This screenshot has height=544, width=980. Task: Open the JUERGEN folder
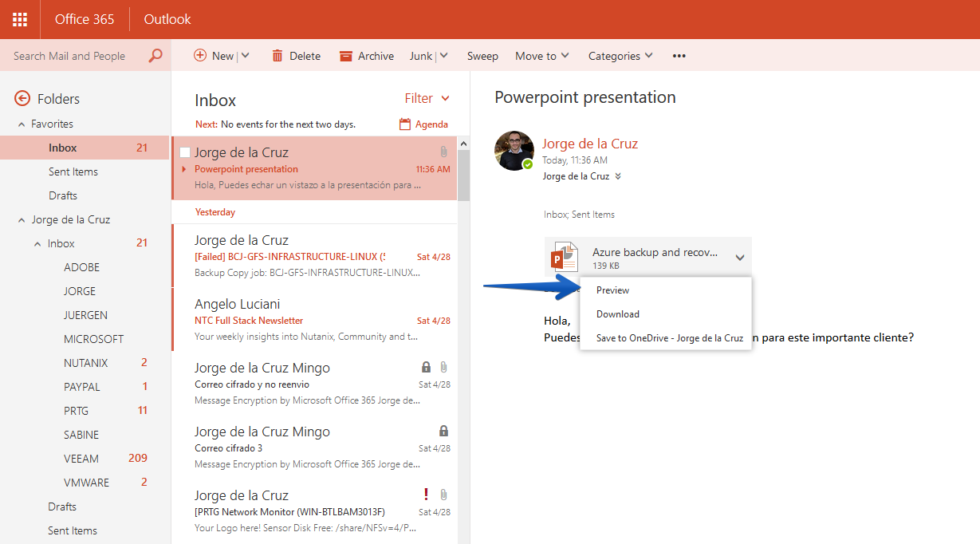pos(85,315)
